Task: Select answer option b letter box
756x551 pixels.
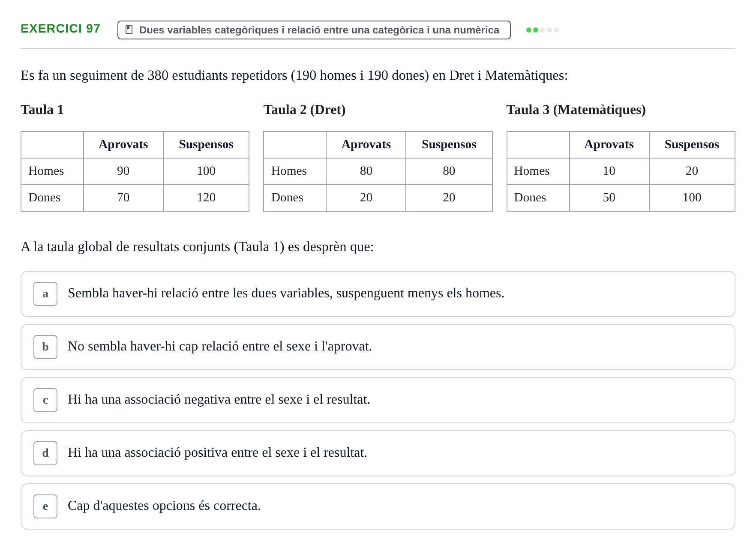Action: [45, 347]
